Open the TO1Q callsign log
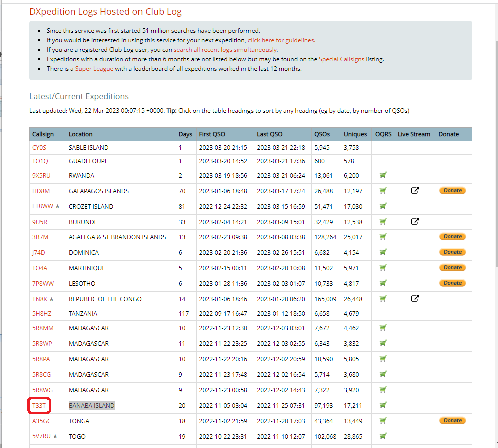This screenshot has width=498, height=448. pyautogui.click(x=40, y=161)
